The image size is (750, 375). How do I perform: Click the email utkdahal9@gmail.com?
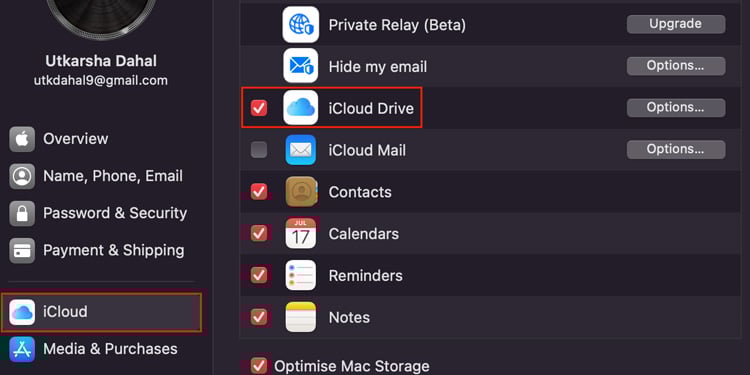(x=101, y=80)
